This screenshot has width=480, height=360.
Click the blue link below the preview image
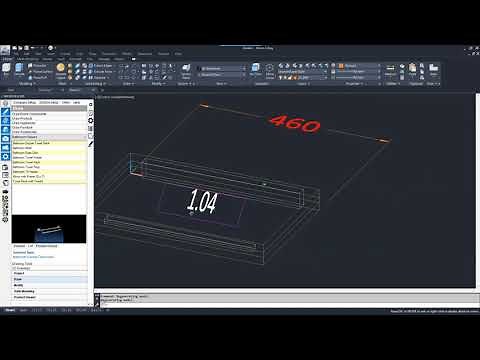coord(33,257)
